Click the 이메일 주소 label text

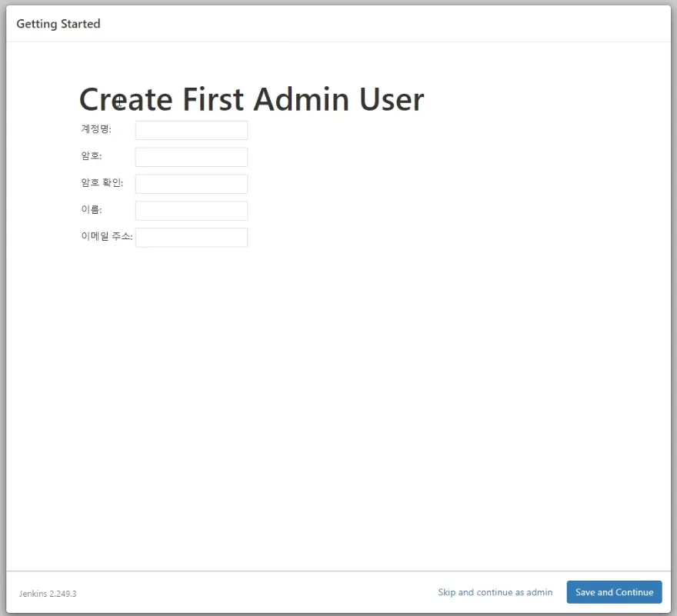[106, 237]
